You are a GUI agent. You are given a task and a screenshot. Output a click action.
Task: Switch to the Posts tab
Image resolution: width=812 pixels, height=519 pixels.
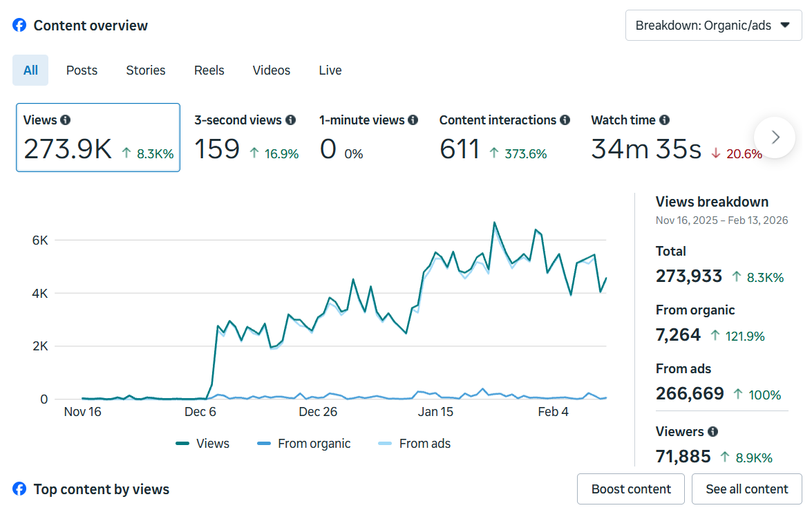(x=82, y=70)
